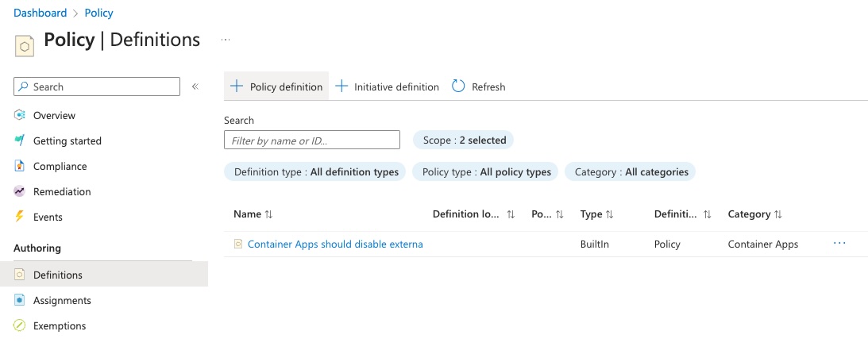Click the Policy definition toolbar label
The image size is (868, 358).
pos(286,87)
